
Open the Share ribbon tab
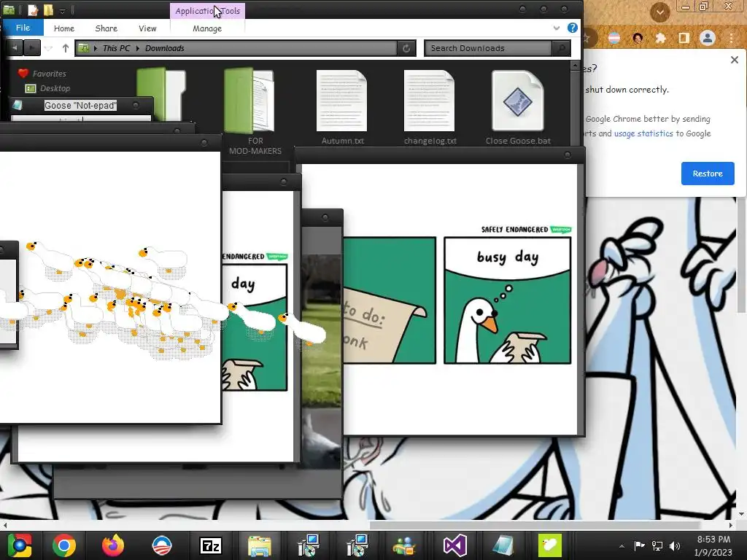pyautogui.click(x=106, y=28)
